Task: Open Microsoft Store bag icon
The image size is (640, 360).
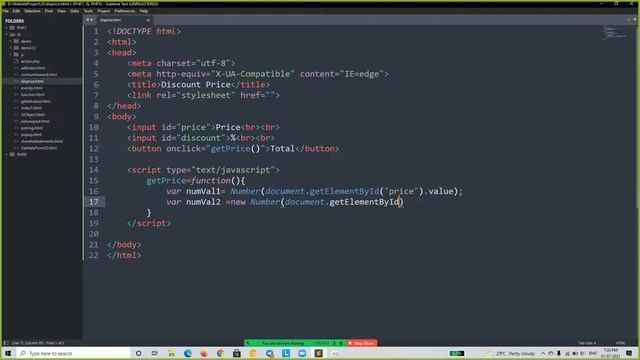Action: tap(237, 353)
